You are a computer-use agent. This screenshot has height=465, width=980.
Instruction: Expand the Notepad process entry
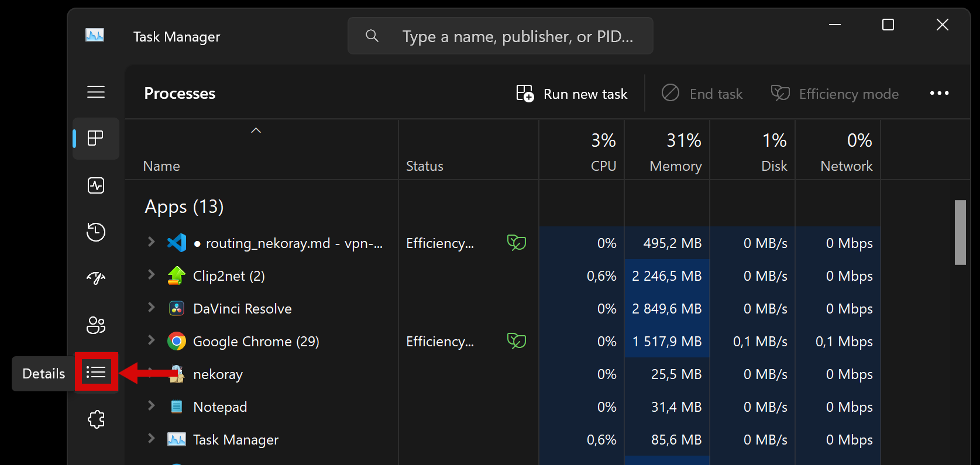click(x=152, y=406)
